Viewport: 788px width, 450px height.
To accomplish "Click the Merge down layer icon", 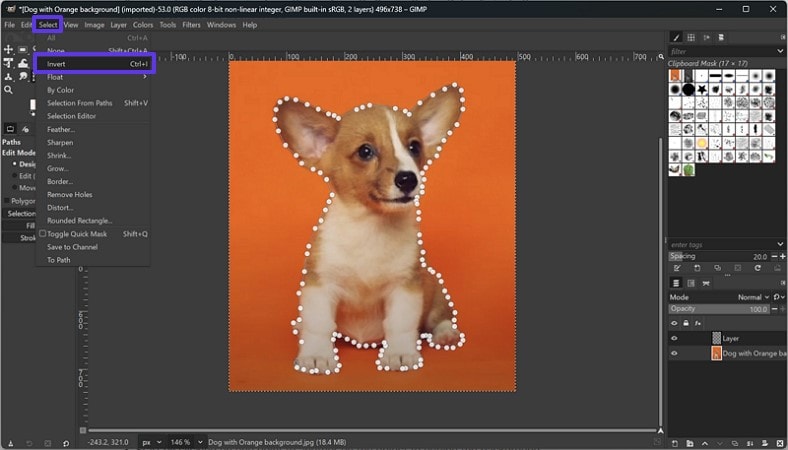I will 750,443.
